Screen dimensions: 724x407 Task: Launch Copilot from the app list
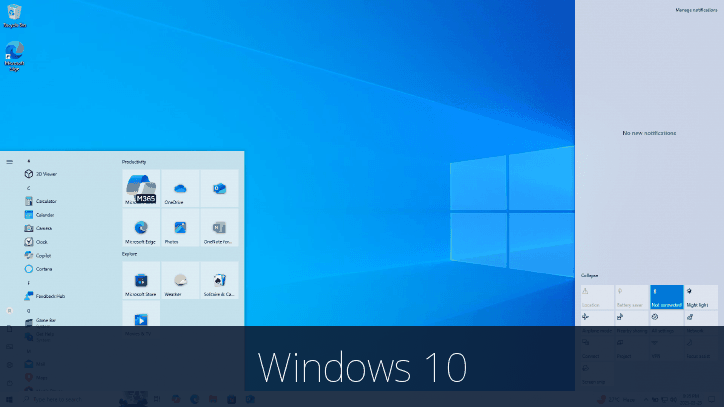(x=38, y=255)
